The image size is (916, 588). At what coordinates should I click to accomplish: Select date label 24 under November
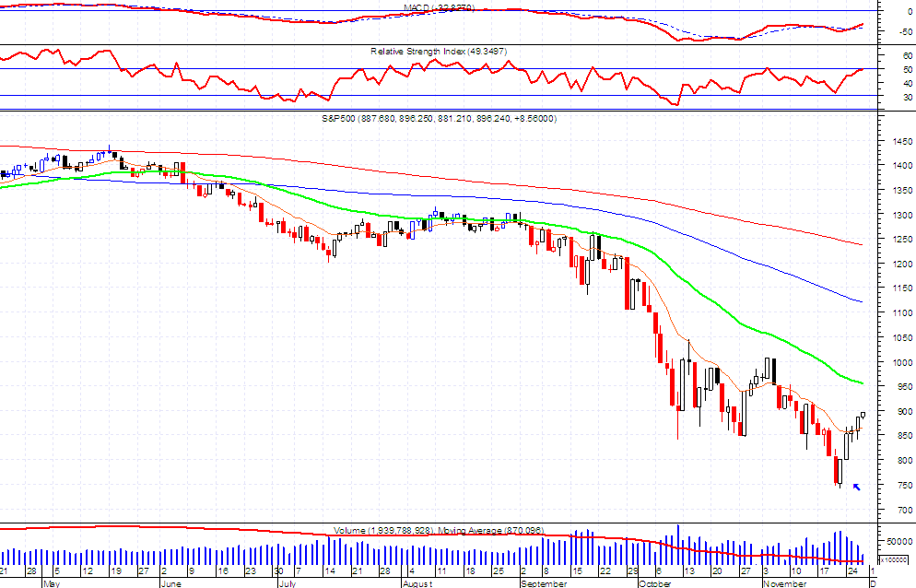853,571
